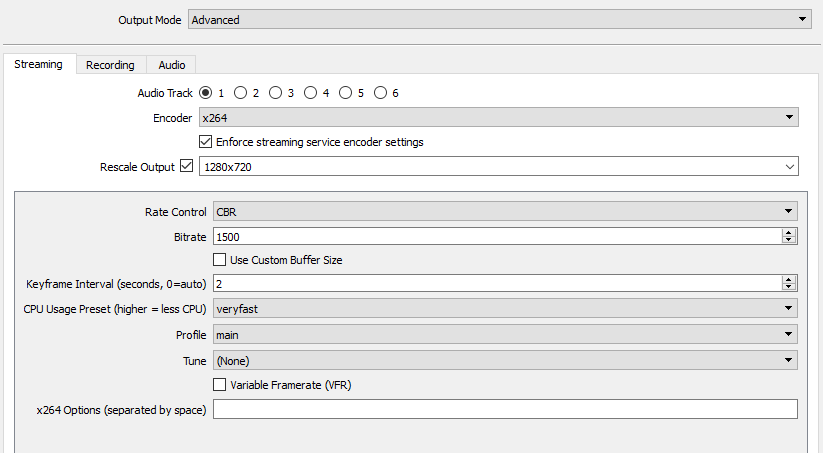Switch to the Audio tab
The image size is (823, 453).
[x=171, y=65]
